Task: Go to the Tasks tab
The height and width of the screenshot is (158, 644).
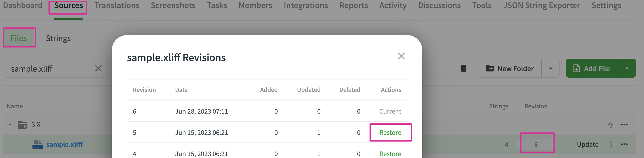Action: click(x=217, y=5)
